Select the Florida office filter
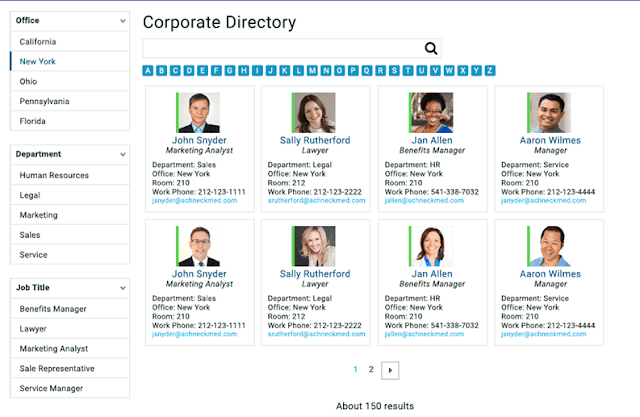This screenshot has height=417, width=640. [70, 121]
